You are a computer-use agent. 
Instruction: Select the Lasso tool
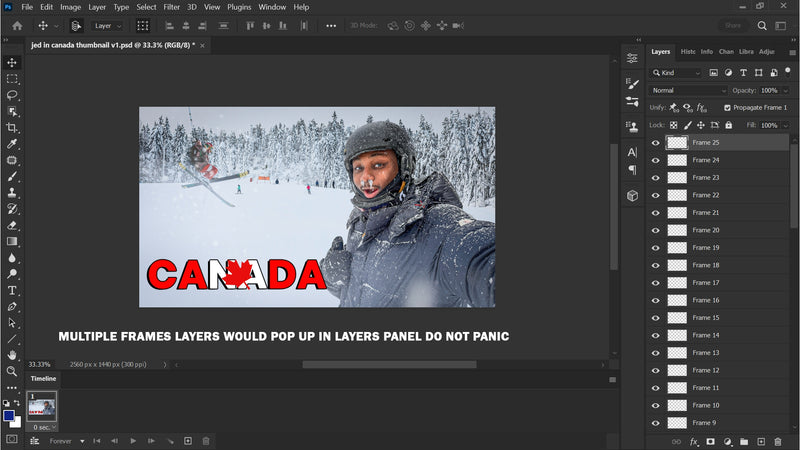[x=12, y=95]
